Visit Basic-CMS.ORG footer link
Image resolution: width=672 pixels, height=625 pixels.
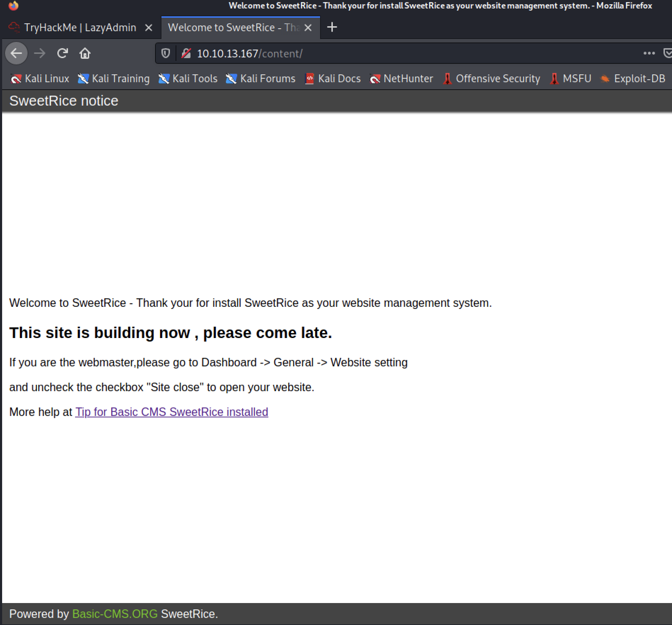[115, 614]
